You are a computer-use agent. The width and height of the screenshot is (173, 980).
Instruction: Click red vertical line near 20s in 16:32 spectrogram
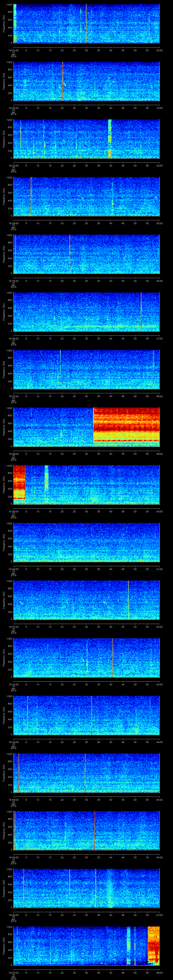tap(62, 81)
